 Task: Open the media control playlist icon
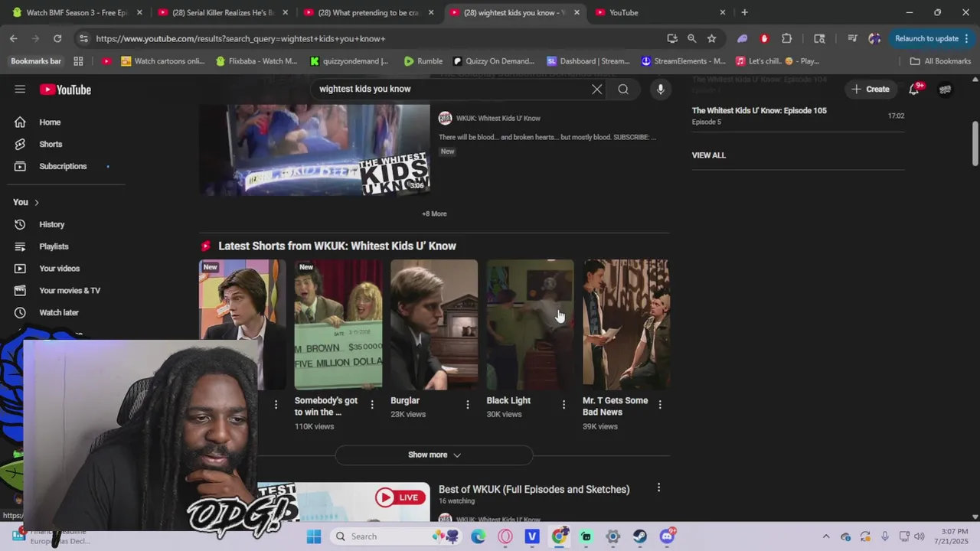point(852,38)
